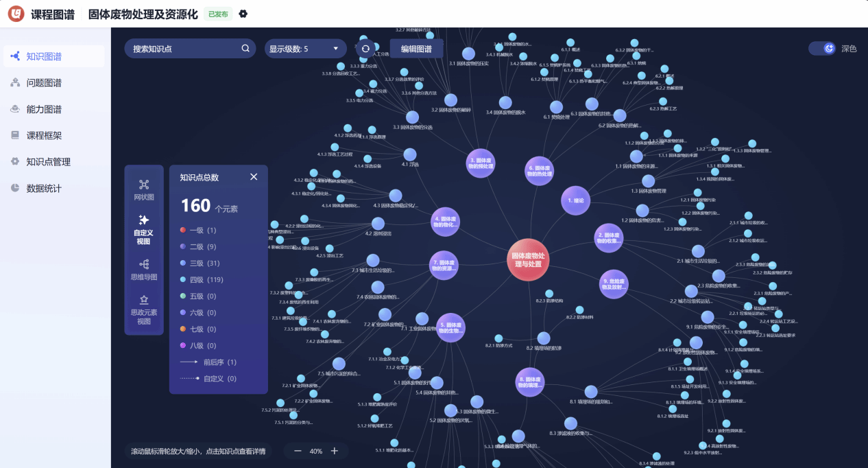Screen dimensions: 868x468
Task: Select the 自定义视图 icon
Action: (144, 220)
